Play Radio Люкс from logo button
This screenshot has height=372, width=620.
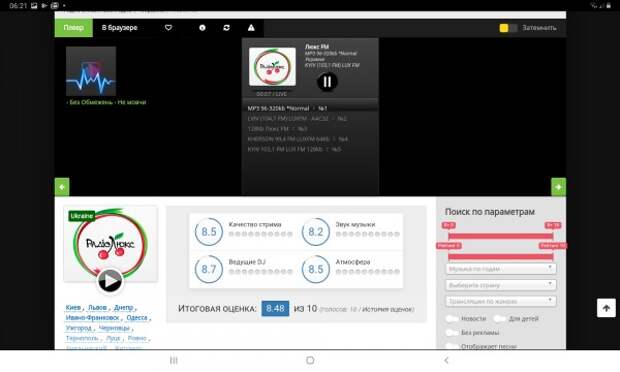(110, 281)
